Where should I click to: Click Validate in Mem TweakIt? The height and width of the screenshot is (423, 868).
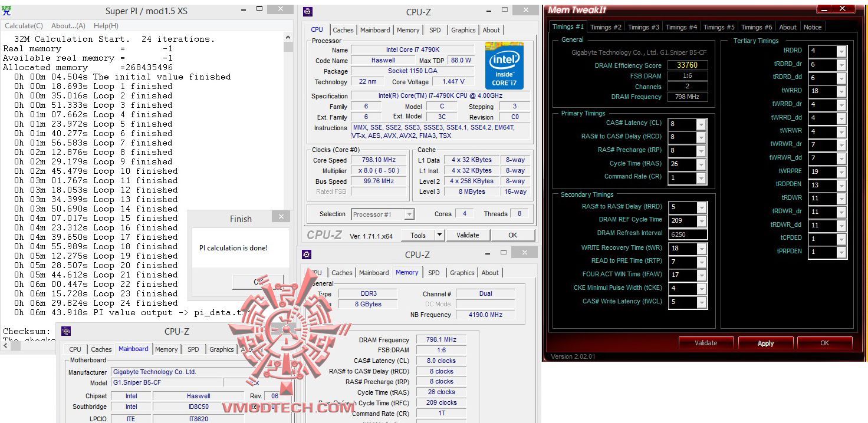[x=706, y=343]
